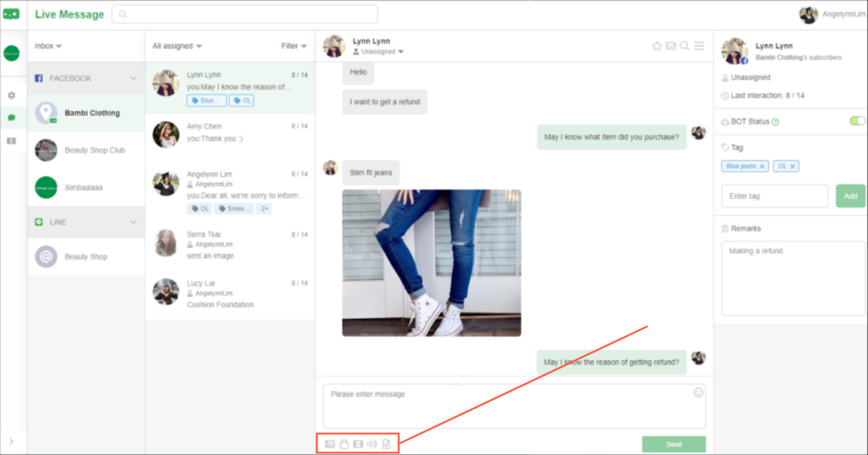Search within the chat using magnifier icon
868x455 pixels.
[x=685, y=46]
